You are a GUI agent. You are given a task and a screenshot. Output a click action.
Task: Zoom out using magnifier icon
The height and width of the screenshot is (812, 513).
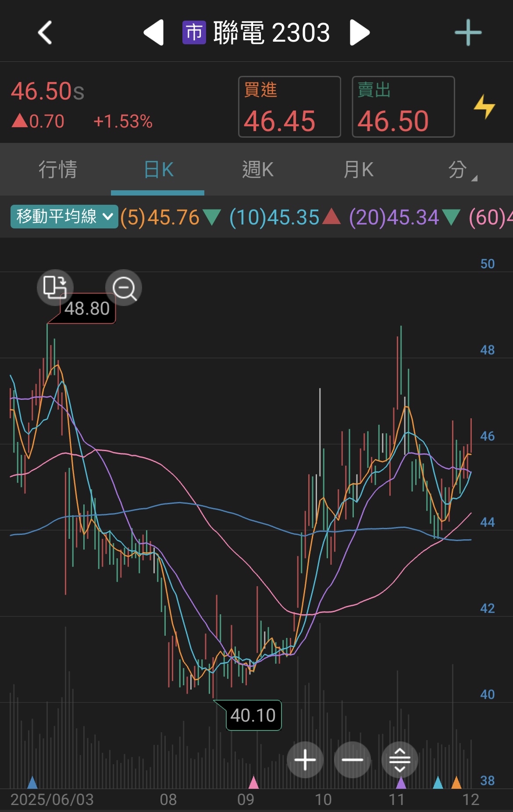pos(124,287)
